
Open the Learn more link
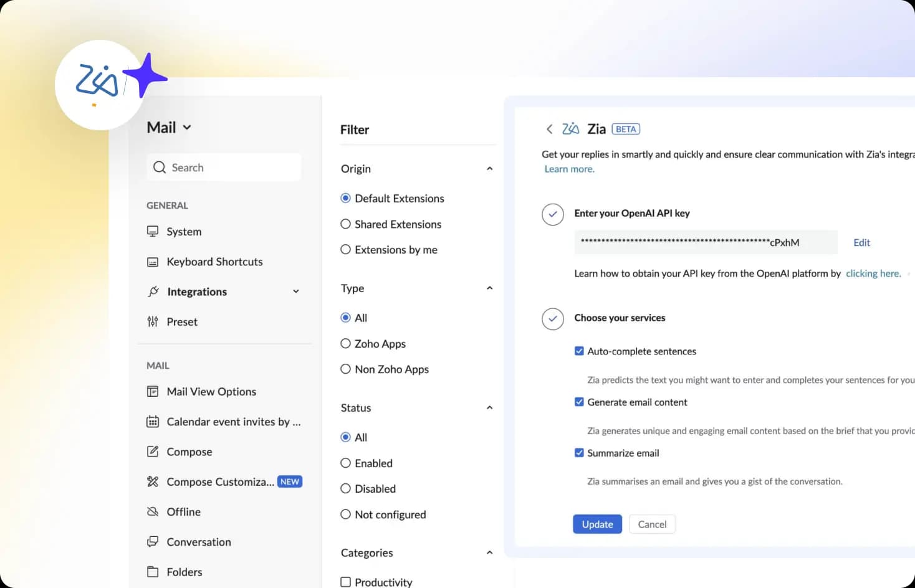[569, 169]
